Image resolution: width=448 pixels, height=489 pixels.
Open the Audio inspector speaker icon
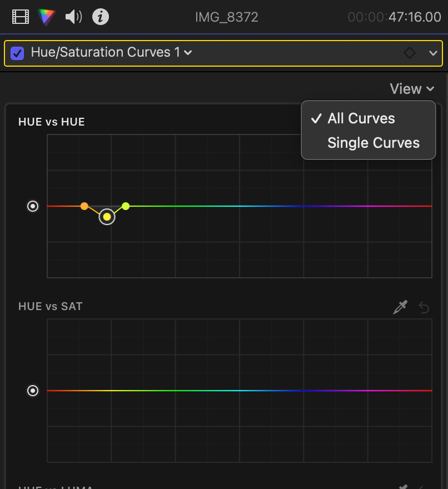coord(73,17)
